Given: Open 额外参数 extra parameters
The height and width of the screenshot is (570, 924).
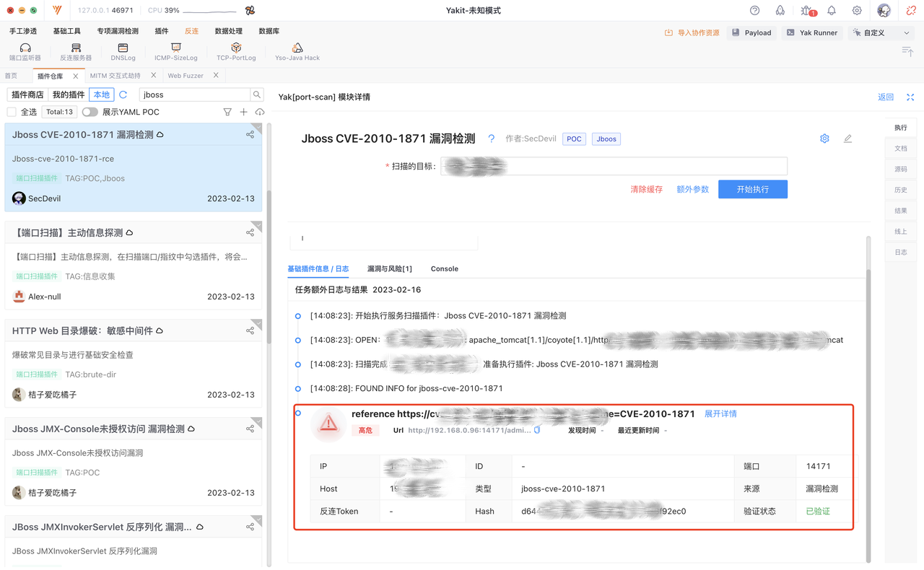Looking at the screenshot, I should 692,190.
